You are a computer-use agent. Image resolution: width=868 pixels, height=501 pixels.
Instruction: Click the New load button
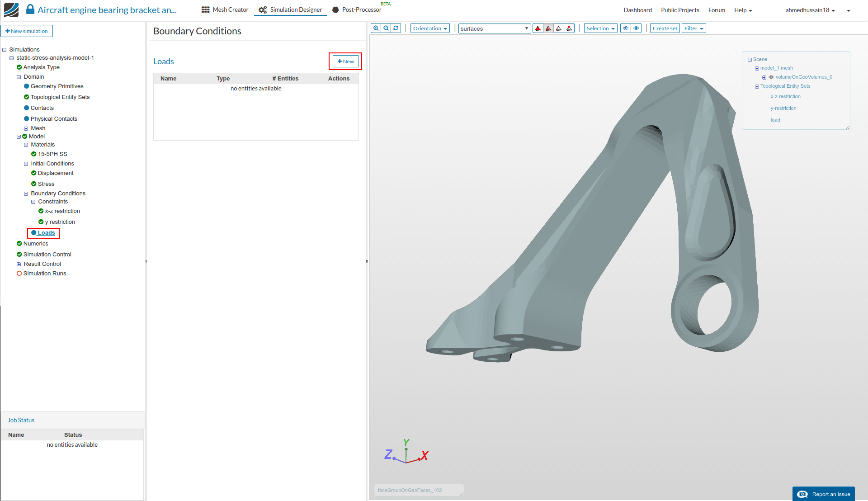(x=346, y=61)
